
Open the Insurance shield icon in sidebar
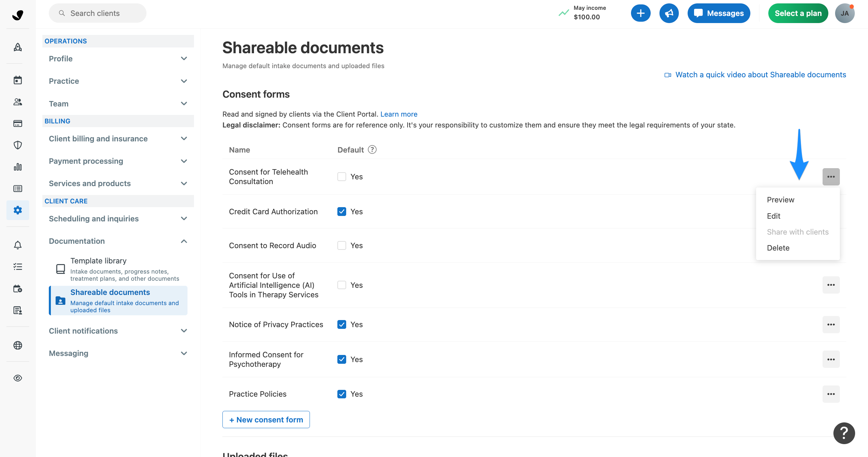point(18,145)
